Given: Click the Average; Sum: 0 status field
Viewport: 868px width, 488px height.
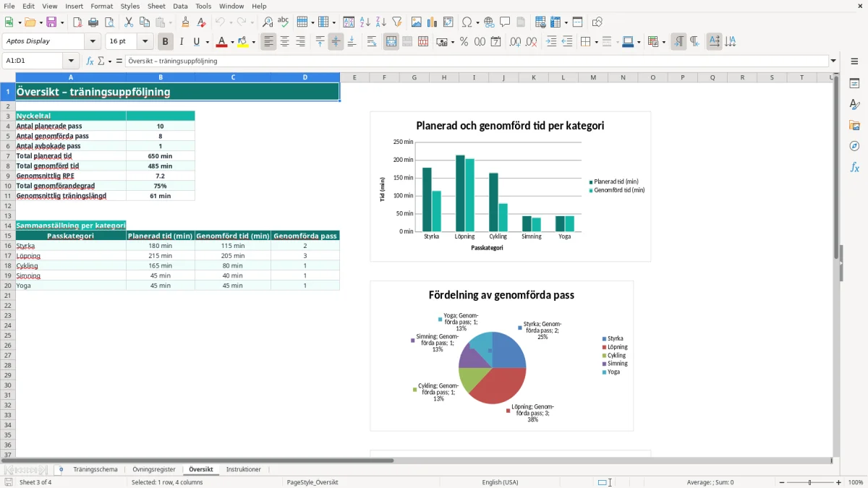Looking at the screenshot, I should pos(710,482).
